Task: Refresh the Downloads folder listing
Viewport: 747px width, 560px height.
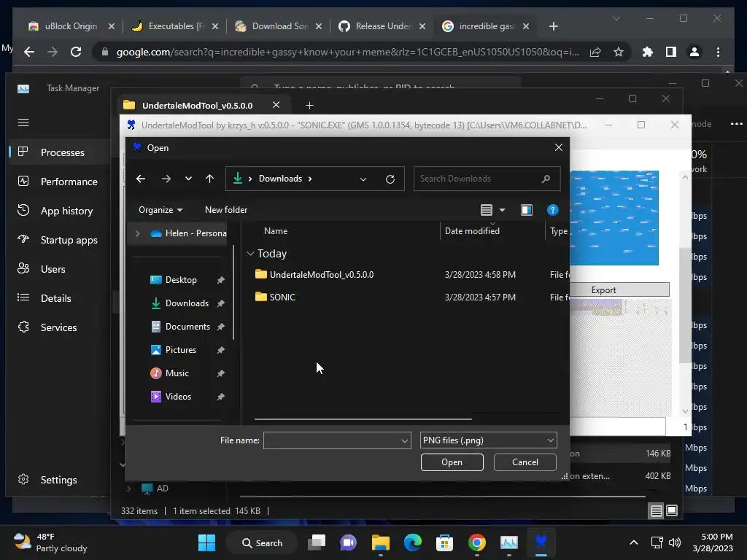Action: click(x=390, y=179)
